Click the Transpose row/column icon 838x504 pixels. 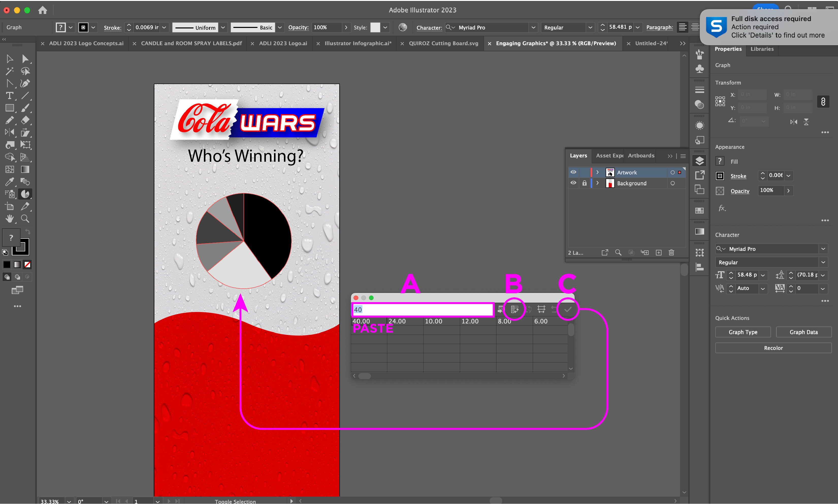tap(515, 310)
